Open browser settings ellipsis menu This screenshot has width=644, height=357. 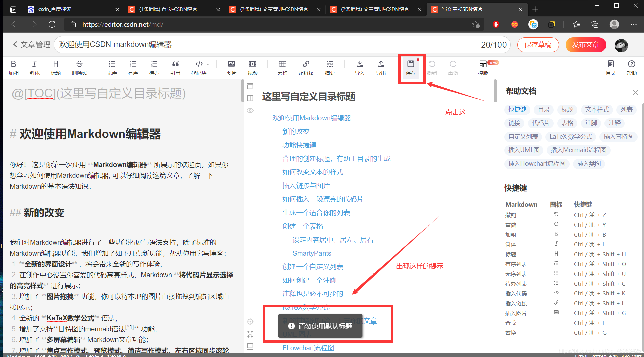coord(634,24)
